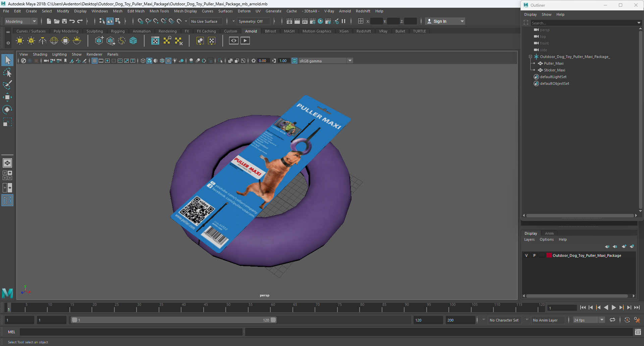Open the Mesh Tools menu
The height and width of the screenshot is (346, 644).
(159, 11)
